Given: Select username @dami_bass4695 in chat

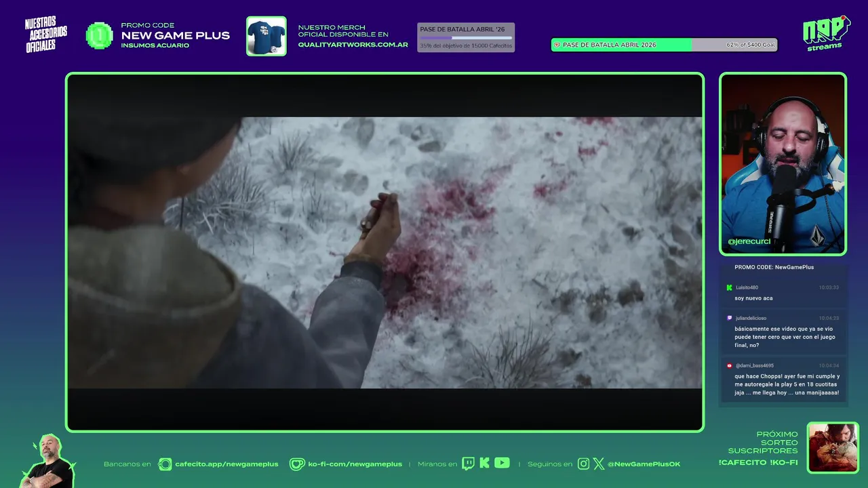Looking at the screenshot, I should tap(755, 365).
